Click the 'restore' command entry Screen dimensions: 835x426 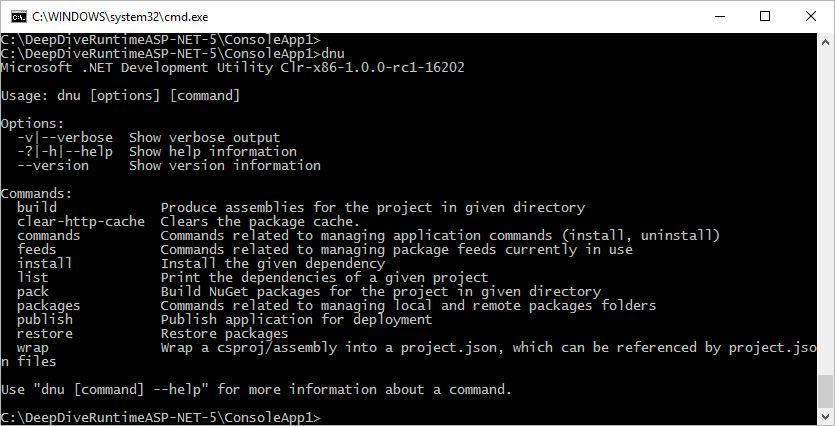[x=45, y=334]
